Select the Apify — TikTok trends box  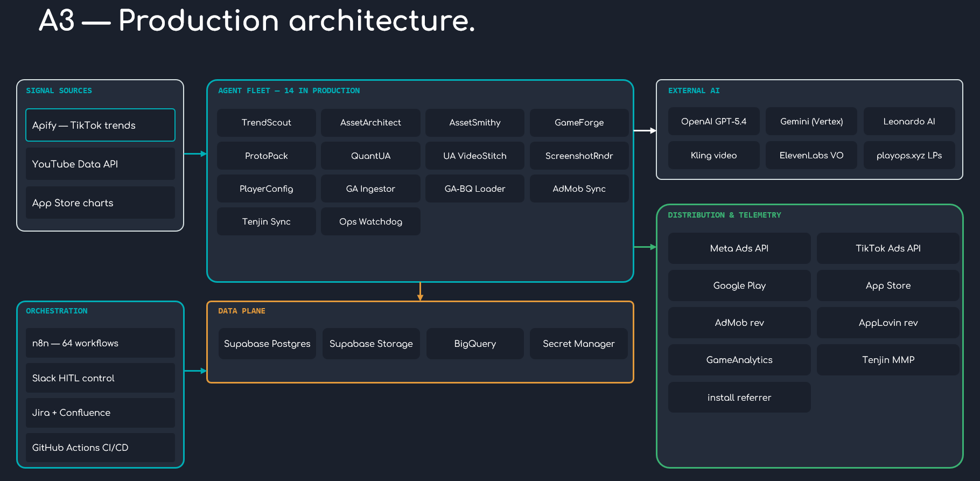[x=100, y=125]
